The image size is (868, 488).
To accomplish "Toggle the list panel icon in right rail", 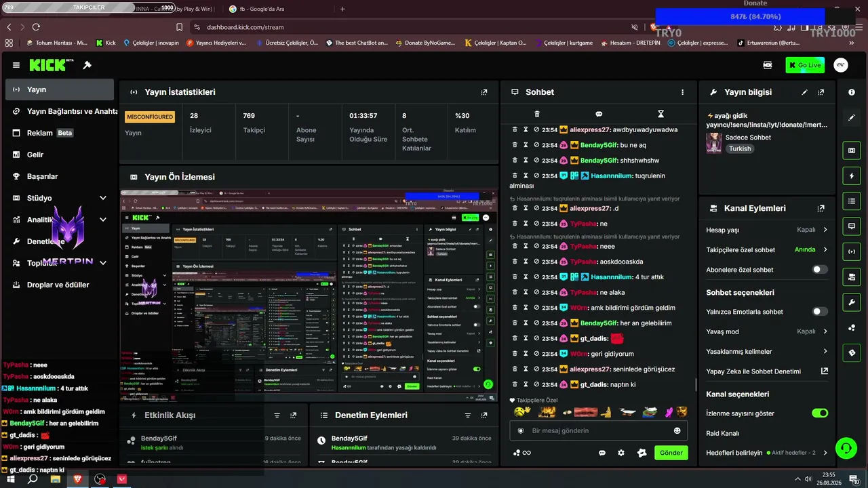I will (852, 201).
